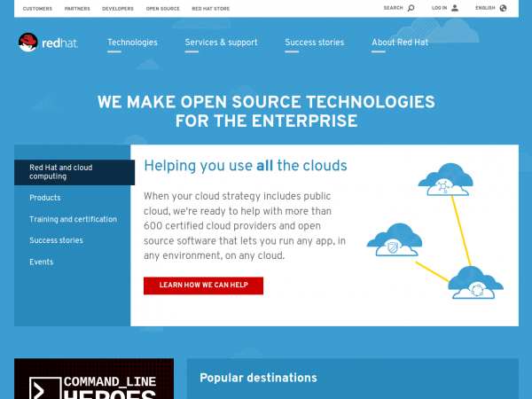The image size is (532, 399).
Task: Open the Success stories menu in header
Action: point(315,43)
